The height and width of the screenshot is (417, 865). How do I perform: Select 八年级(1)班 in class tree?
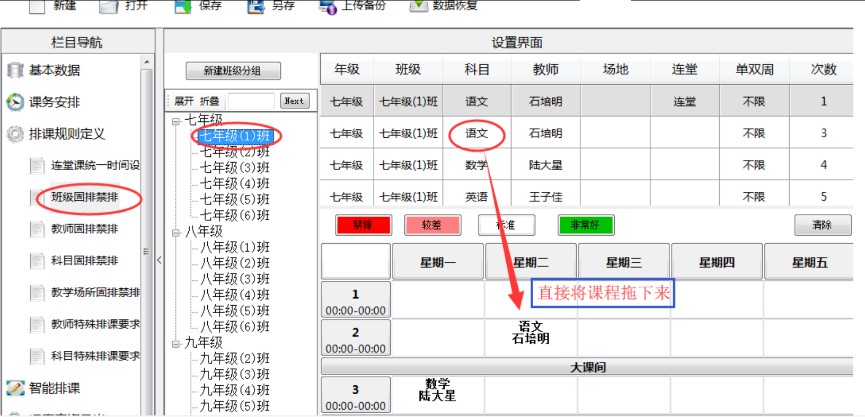point(234,247)
